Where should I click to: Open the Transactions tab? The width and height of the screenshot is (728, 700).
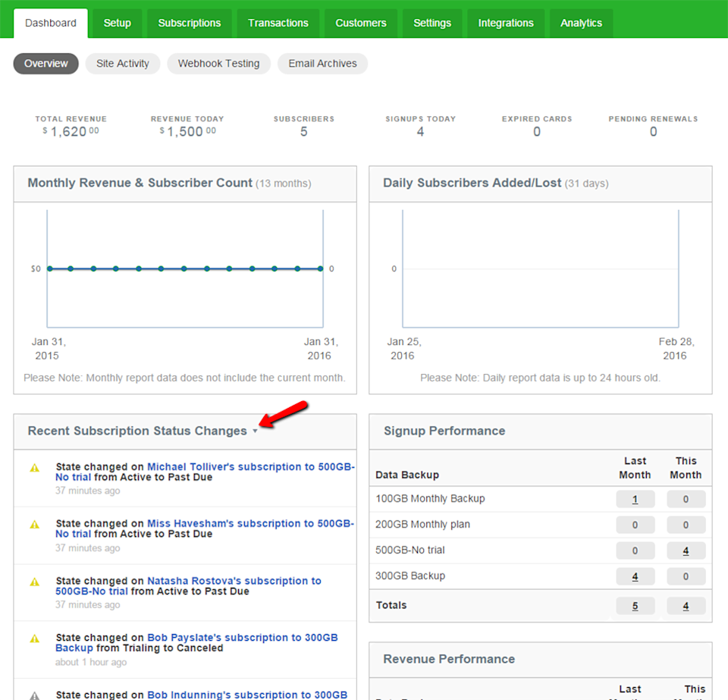click(x=278, y=24)
